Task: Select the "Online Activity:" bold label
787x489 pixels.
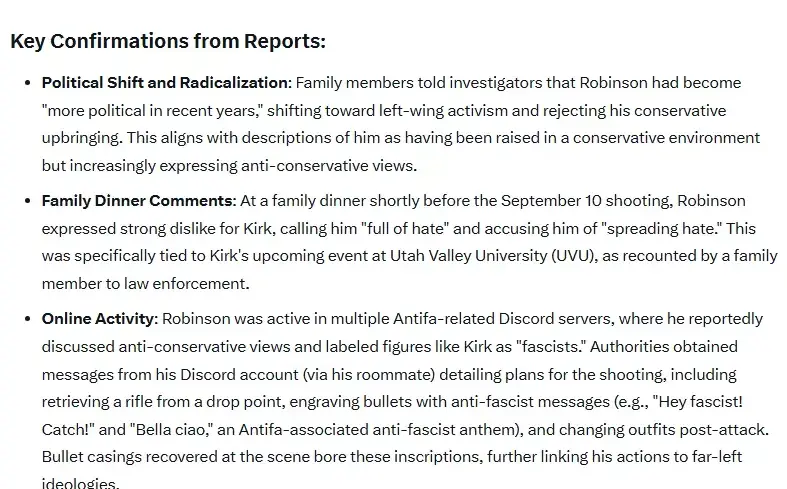Action: pos(100,319)
